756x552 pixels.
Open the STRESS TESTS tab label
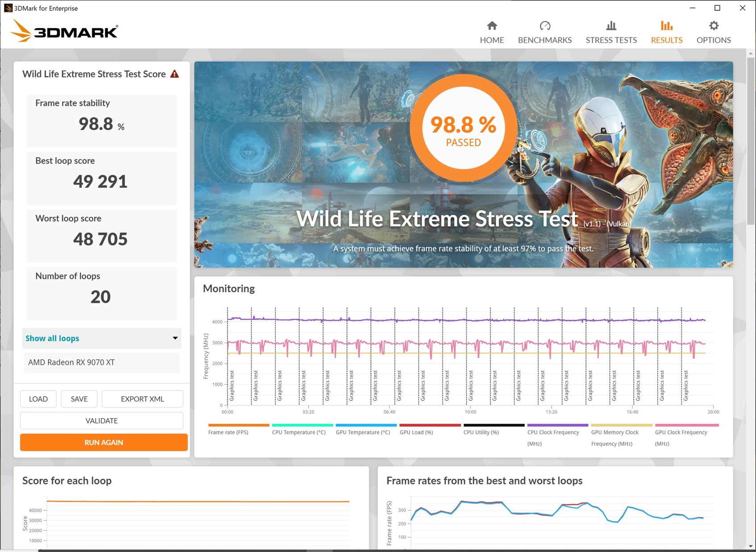point(611,40)
